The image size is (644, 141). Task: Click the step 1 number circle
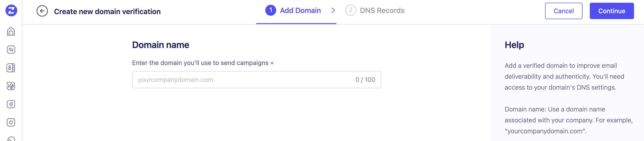click(x=270, y=10)
